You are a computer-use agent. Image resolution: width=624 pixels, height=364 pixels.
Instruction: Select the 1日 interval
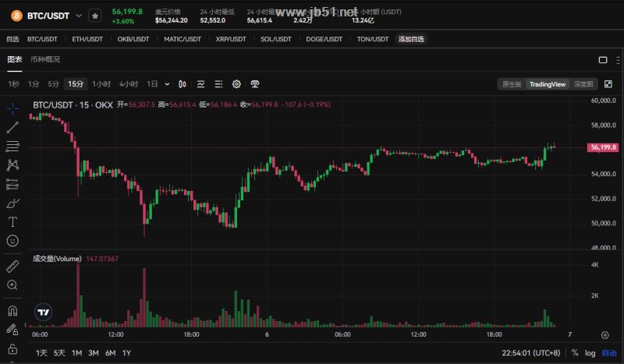152,84
